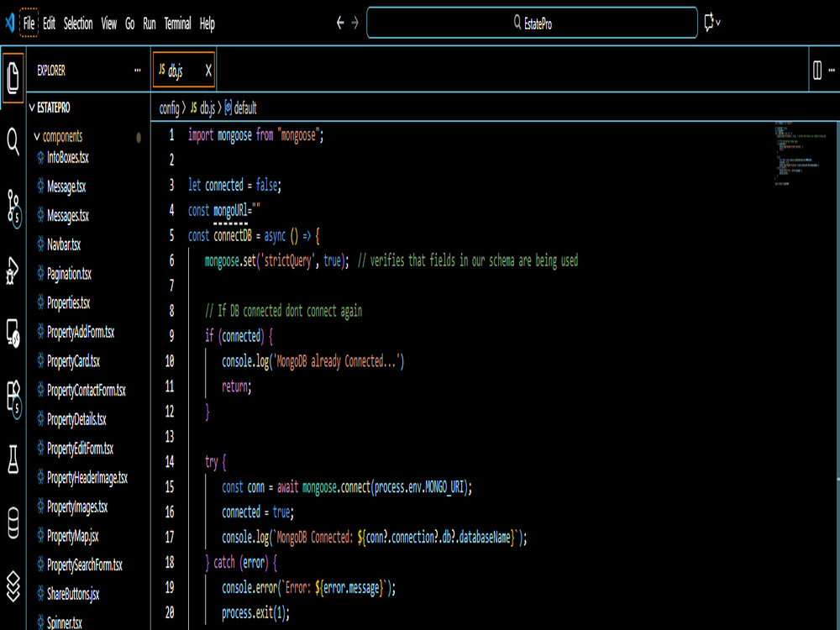
Task: Click the VS Code logo icon
Action: (x=9, y=23)
